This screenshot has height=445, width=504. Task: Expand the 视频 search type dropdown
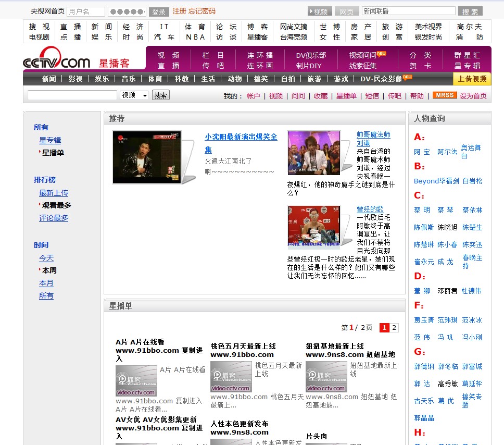[134, 95]
